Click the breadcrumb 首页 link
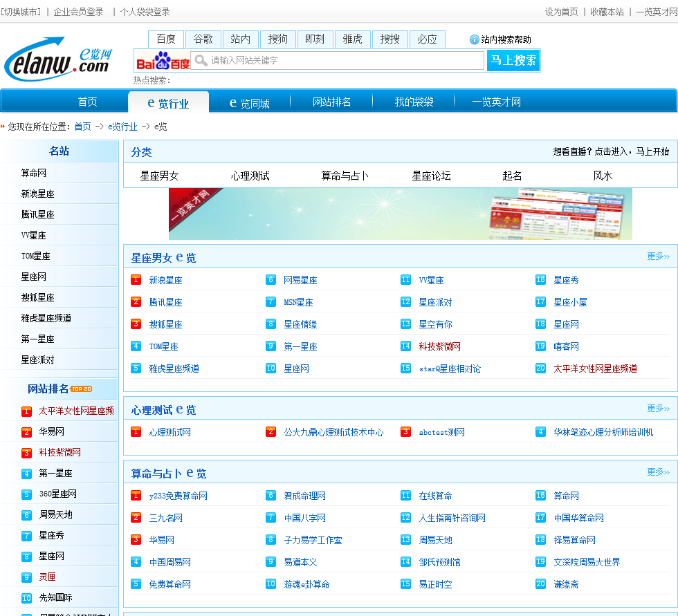This screenshot has height=616, width=678. point(82,127)
